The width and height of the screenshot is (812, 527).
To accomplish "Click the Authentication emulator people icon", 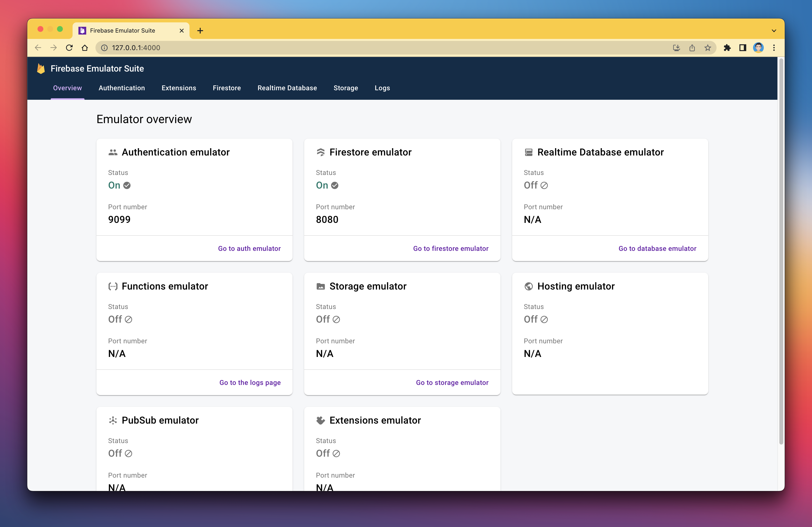I will point(113,152).
